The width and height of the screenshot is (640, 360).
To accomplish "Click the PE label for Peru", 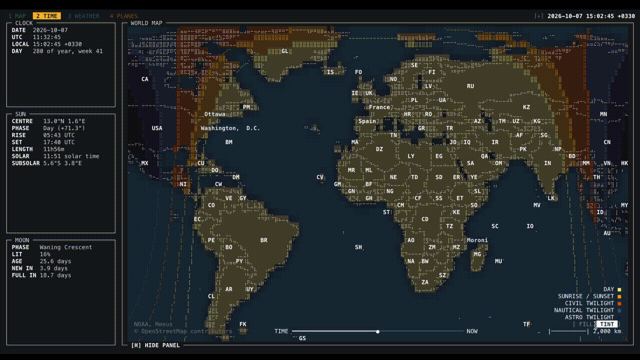I will [x=211, y=240].
